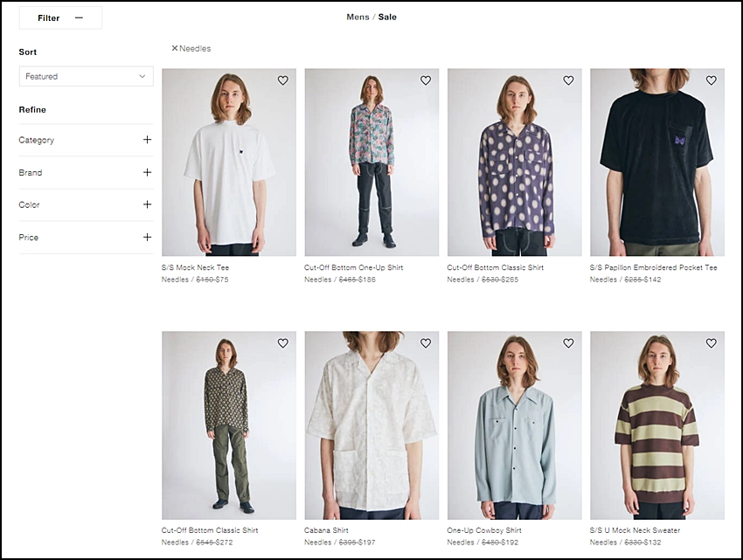743x560 pixels.
Task: Open the Cut-Off Bottom One-Up Shirt title link
Action: pyautogui.click(x=353, y=267)
